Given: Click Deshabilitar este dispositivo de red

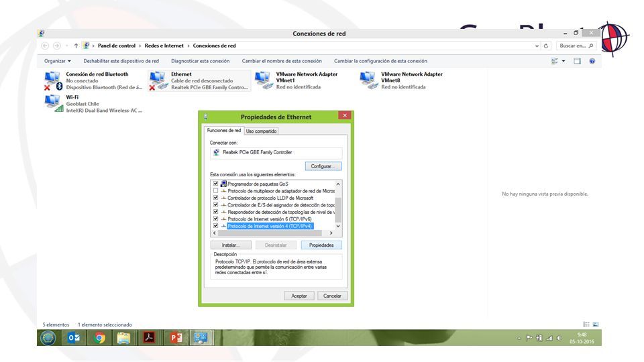Looking at the screenshot, I should click(x=121, y=61).
